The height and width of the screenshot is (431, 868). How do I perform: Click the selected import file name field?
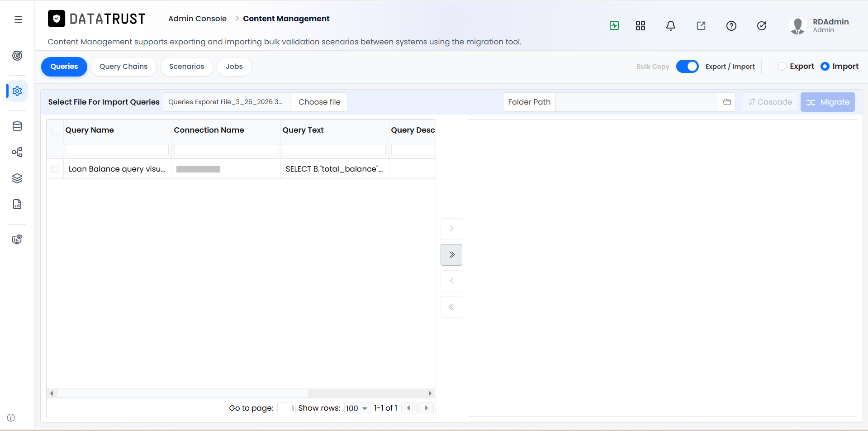click(228, 102)
